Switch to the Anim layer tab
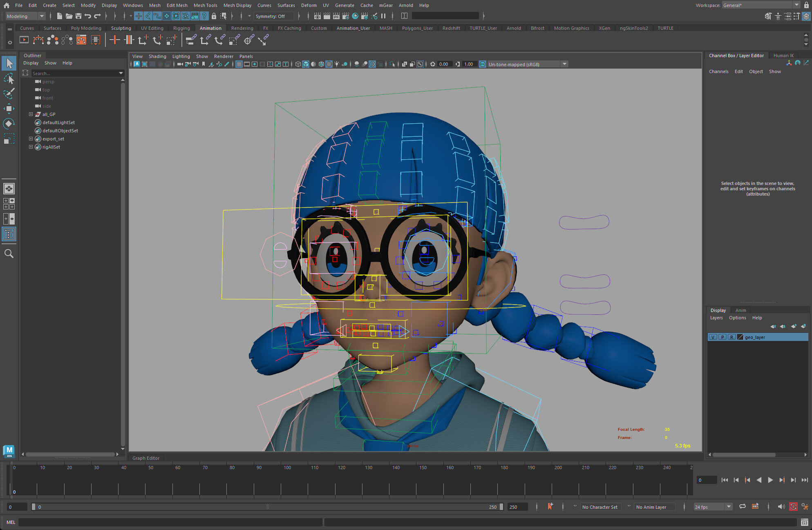The width and height of the screenshot is (812, 530). click(x=740, y=310)
